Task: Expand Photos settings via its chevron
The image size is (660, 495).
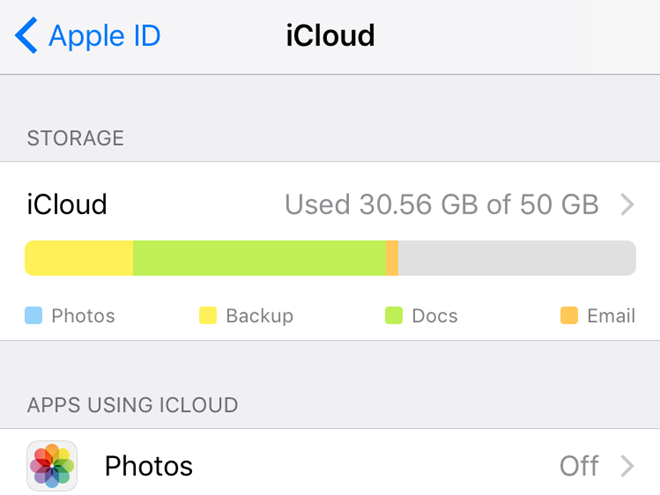Action: (627, 466)
